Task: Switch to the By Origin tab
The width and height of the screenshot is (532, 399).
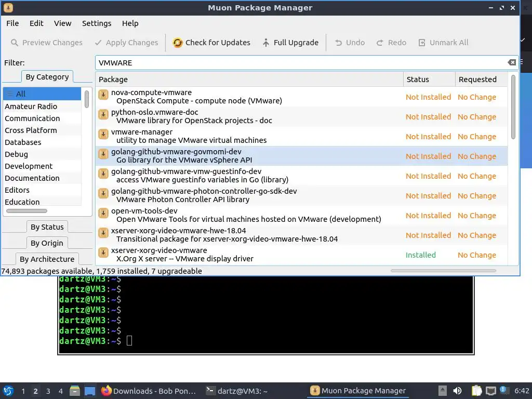Action: [x=47, y=243]
